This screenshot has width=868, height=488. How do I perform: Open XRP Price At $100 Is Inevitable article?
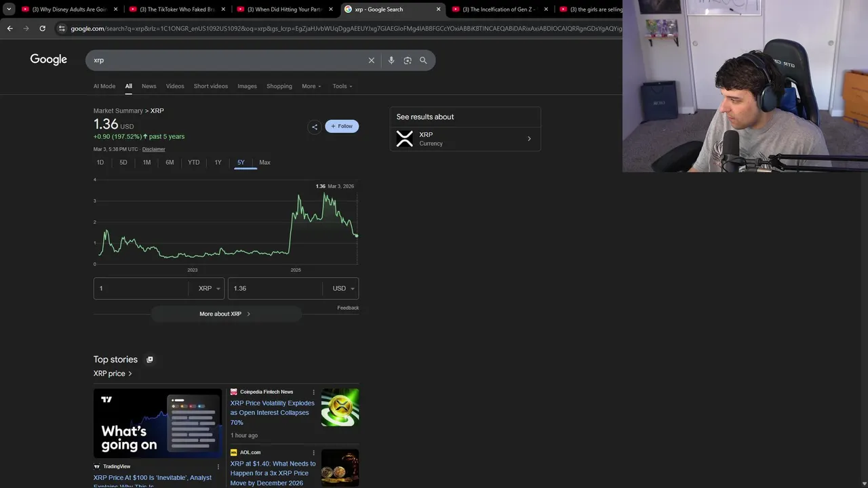point(153,481)
